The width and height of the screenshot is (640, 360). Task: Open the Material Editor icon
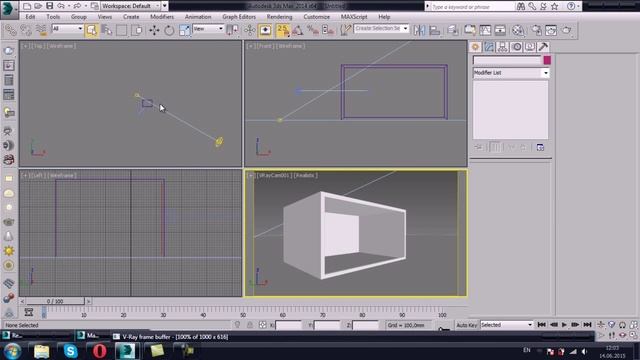click(518, 30)
